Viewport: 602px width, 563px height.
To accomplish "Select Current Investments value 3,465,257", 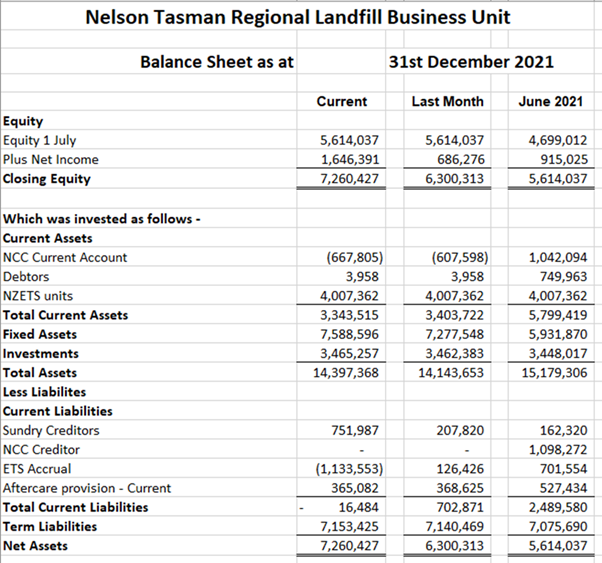I will (349, 353).
